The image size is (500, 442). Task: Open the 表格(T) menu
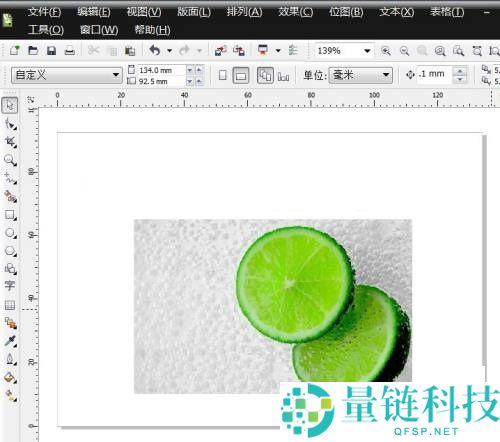[447, 12]
